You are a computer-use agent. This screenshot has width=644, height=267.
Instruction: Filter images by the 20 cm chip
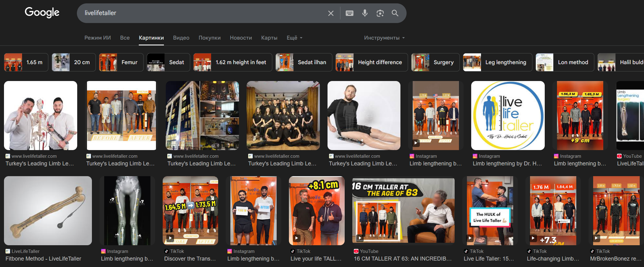(74, 62)
